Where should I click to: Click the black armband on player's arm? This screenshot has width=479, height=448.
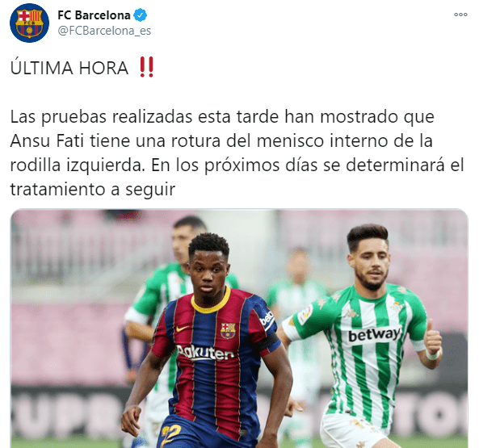point(267,343)
